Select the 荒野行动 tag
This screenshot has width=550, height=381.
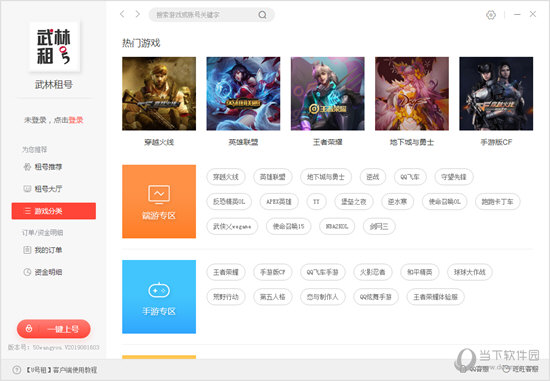coord(226,297)
